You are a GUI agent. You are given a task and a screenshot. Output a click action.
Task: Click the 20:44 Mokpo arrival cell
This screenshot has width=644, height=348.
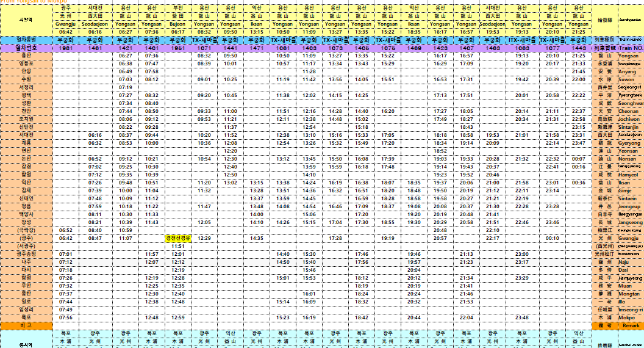click(x=414, y=317)
